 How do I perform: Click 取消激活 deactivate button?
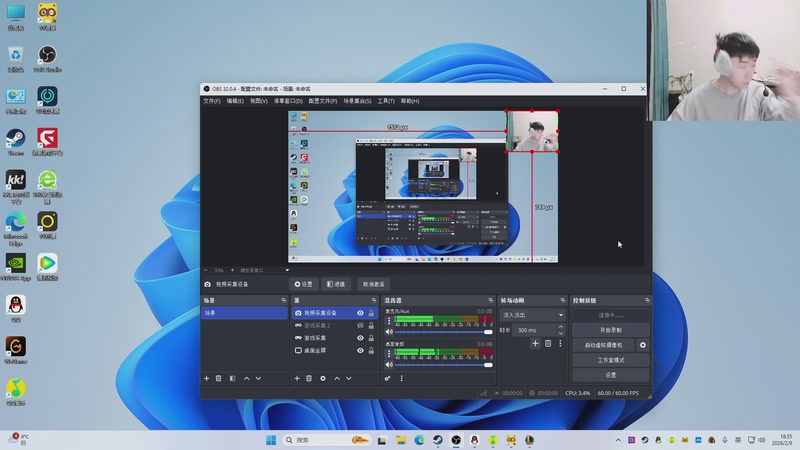[373, 284]
